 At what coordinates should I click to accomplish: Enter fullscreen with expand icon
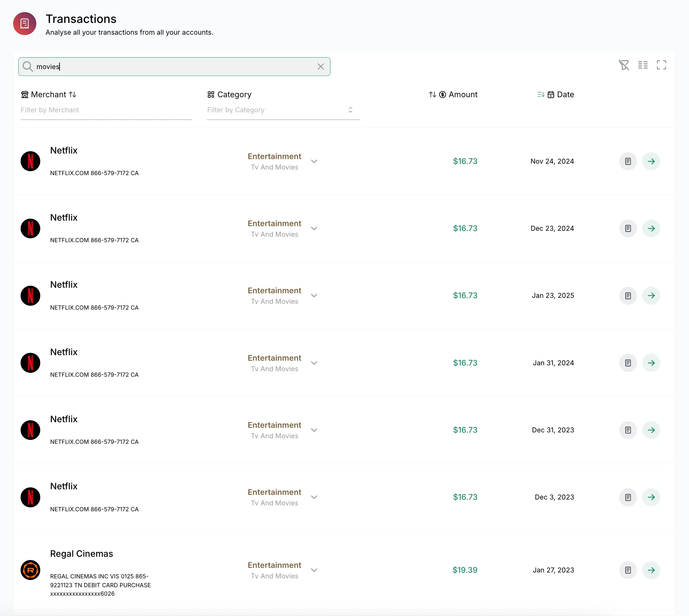[661, 65]
